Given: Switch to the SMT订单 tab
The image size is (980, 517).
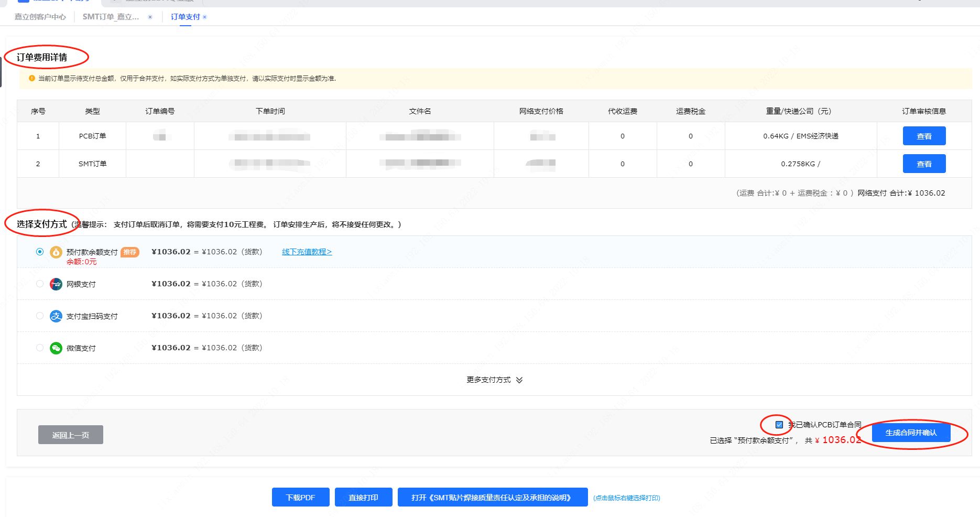Looking at the screenshot, I should (x=111, y=17).
